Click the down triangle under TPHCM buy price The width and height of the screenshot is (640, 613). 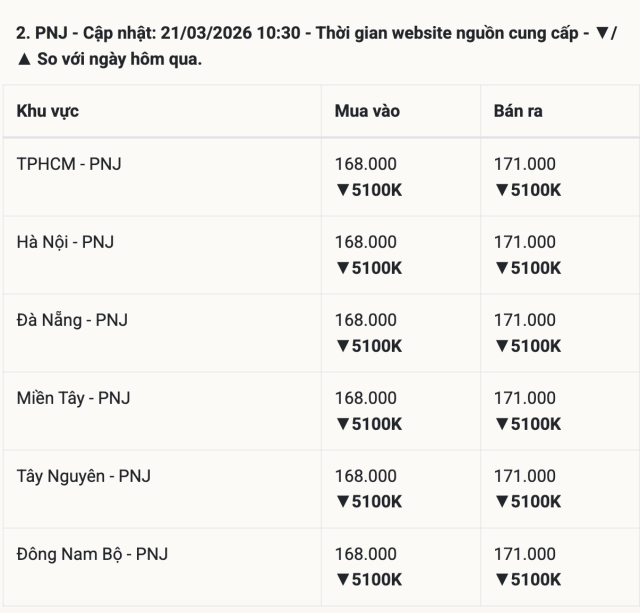click(x=342, y=190)
